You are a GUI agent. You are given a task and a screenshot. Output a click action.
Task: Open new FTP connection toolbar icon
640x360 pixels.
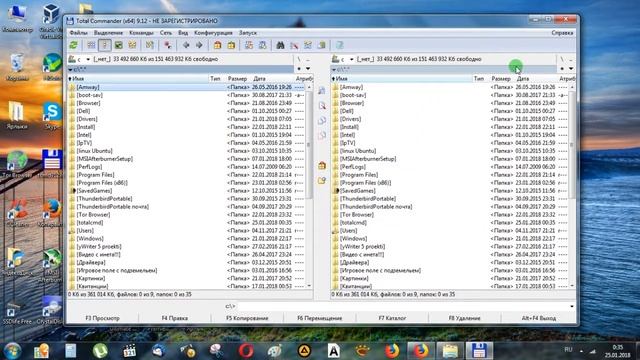[x=262, y=45]
